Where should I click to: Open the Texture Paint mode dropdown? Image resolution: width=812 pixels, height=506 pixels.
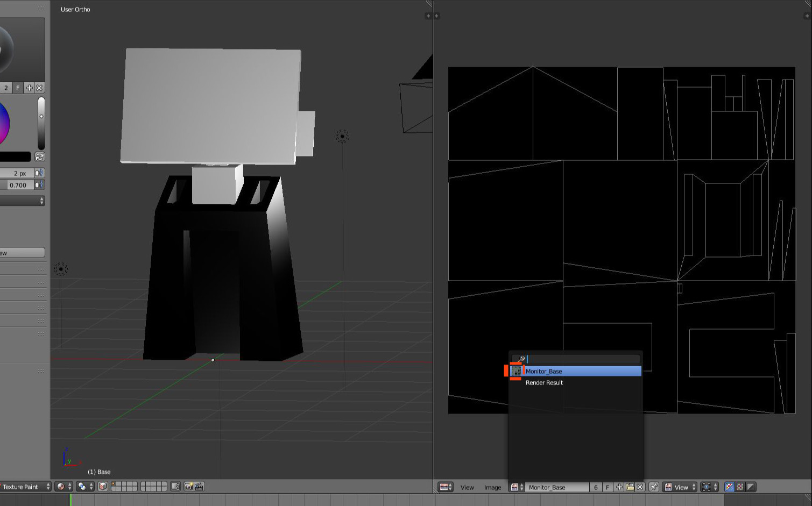(22, 487)
